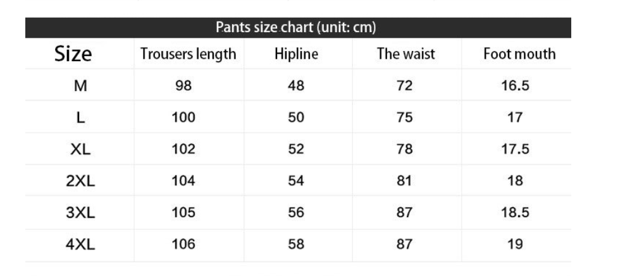Image resolution: width=644 pixels, height=276 pixels.
Task: Click the 'Trousers length' column header
Action: tap(188, 54)
